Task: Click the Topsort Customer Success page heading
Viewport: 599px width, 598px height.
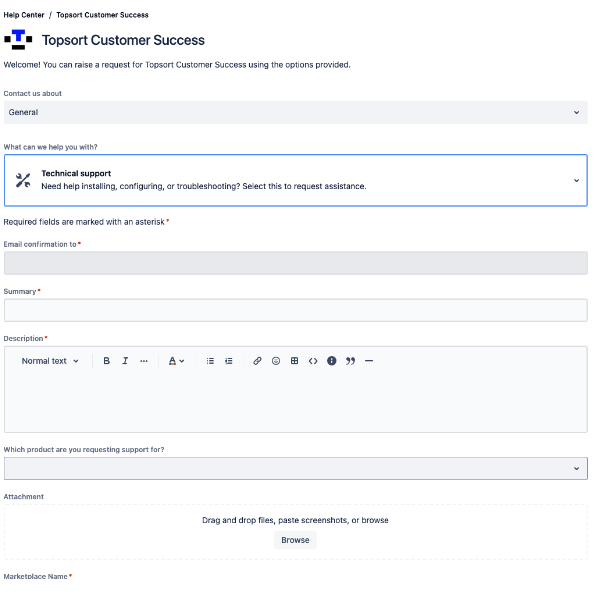Action: pos(123,40)
